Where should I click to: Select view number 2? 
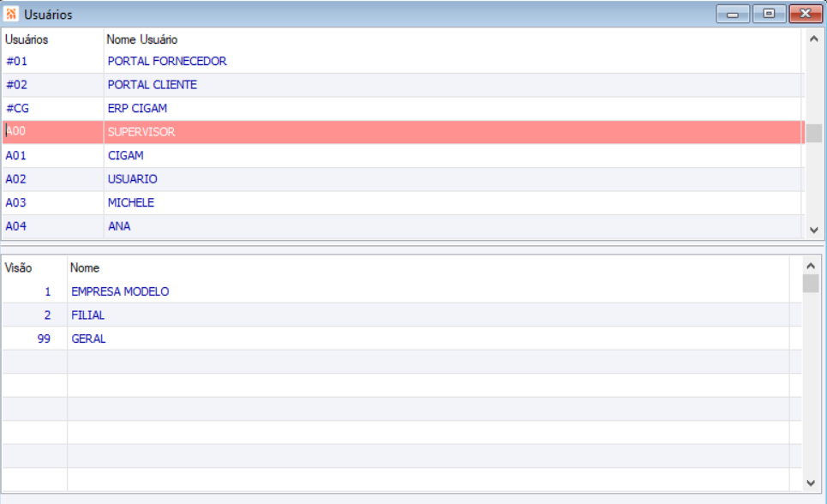click(47, 315)
